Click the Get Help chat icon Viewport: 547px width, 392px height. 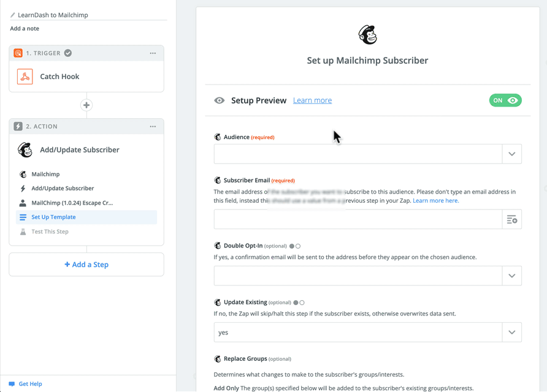pyautogui.click(x=12, y=384)
